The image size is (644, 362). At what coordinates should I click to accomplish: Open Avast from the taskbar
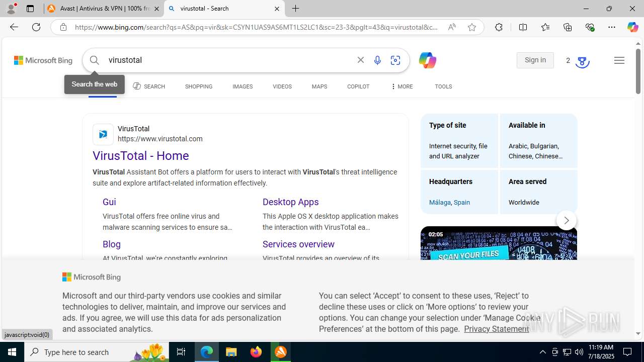click(281, 352)
